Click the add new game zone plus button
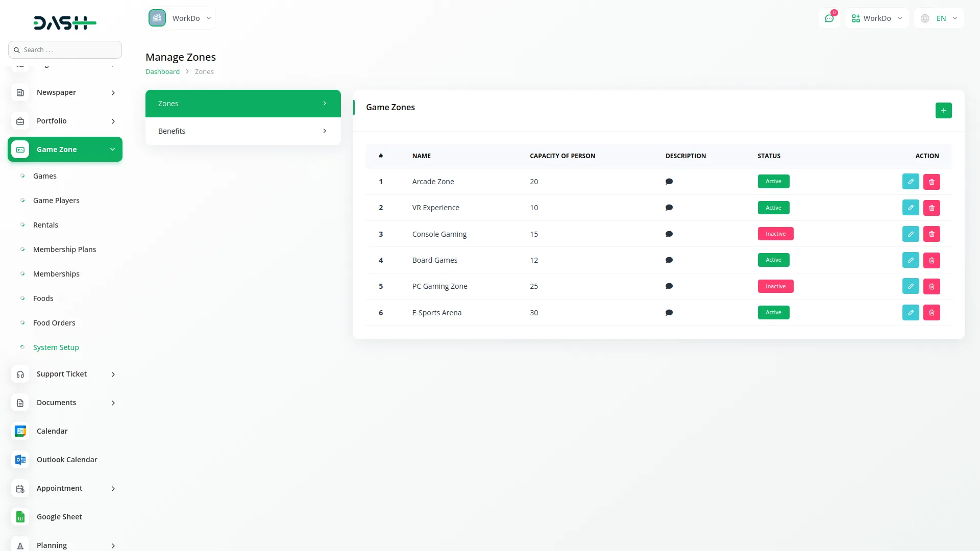Viewport: 980px width, 551px height. pyautogui.click(x=943, y=110)
